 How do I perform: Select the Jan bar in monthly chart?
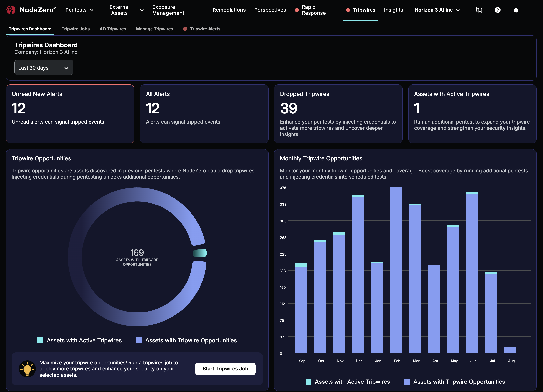click(377, 308)
